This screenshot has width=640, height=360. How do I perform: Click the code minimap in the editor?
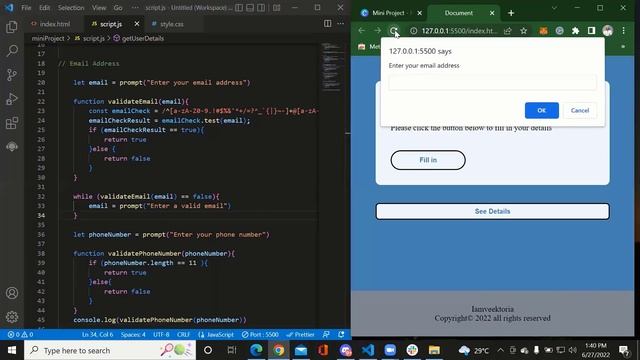pos(331,67)
